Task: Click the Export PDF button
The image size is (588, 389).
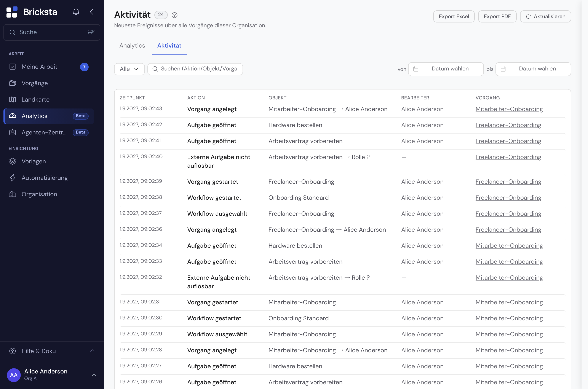Action: 497,16
